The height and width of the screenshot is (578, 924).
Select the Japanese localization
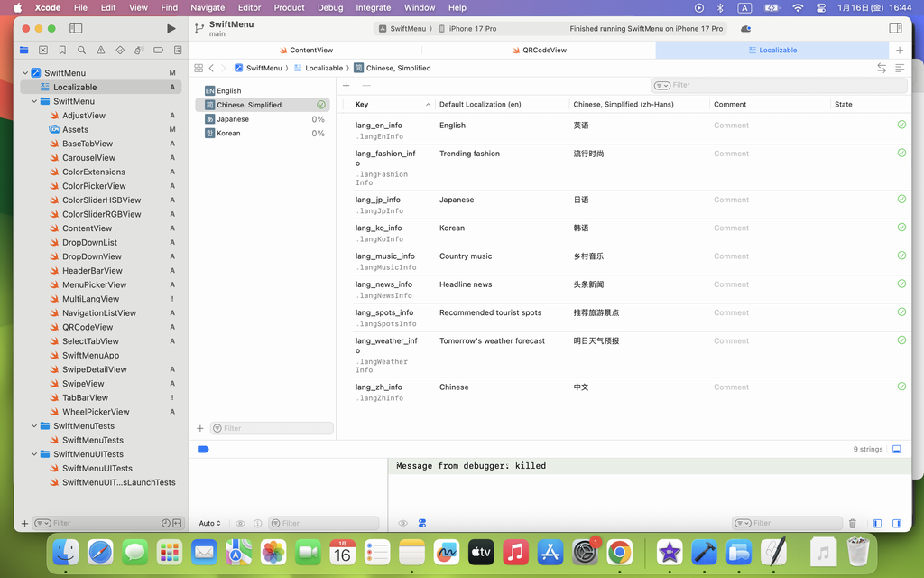(x=233, y=119)
